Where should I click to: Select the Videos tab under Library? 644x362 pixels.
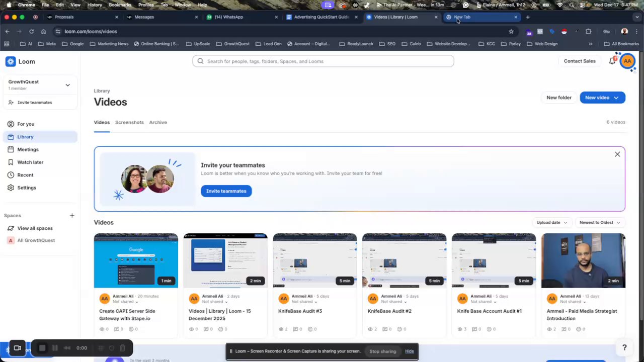click(x=102, y=122)
